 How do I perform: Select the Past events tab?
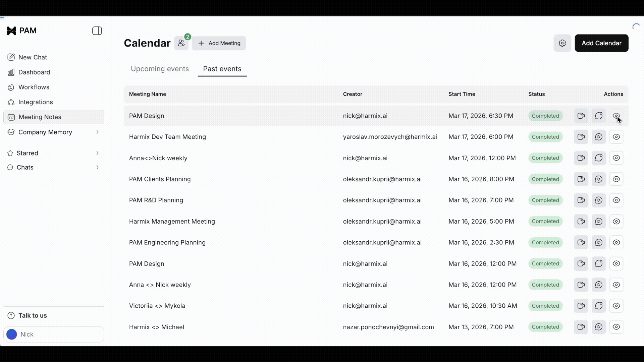tap(222, 69)
